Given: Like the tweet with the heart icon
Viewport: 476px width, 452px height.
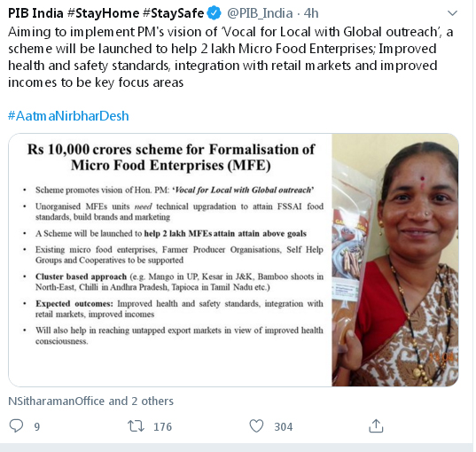Looking at the screenshot, I should [x=256, y=426].
